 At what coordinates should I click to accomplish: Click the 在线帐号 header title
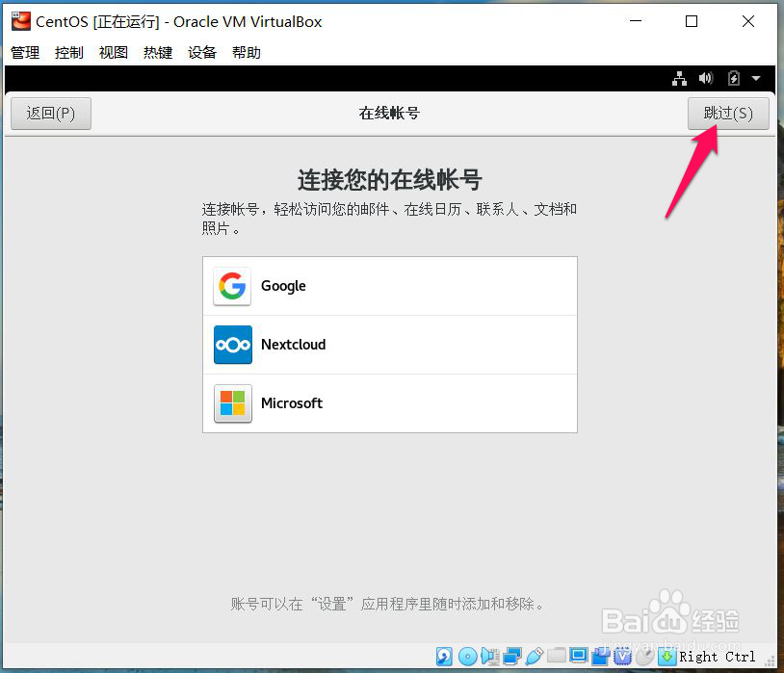(389, 114)
